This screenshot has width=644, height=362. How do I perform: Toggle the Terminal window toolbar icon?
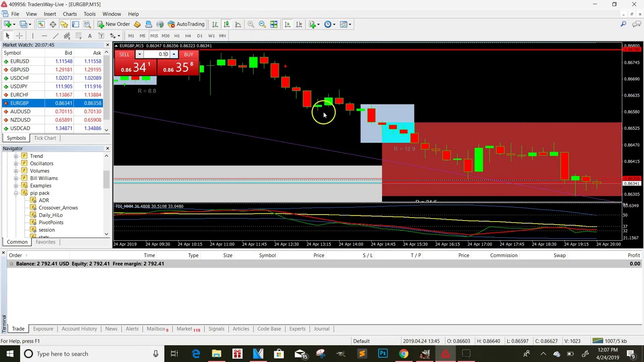pyautogui.click(x=75, y=24)
